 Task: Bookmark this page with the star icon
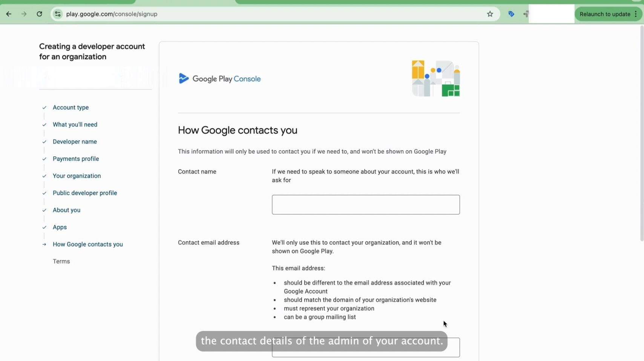click(x=490, y=14)
